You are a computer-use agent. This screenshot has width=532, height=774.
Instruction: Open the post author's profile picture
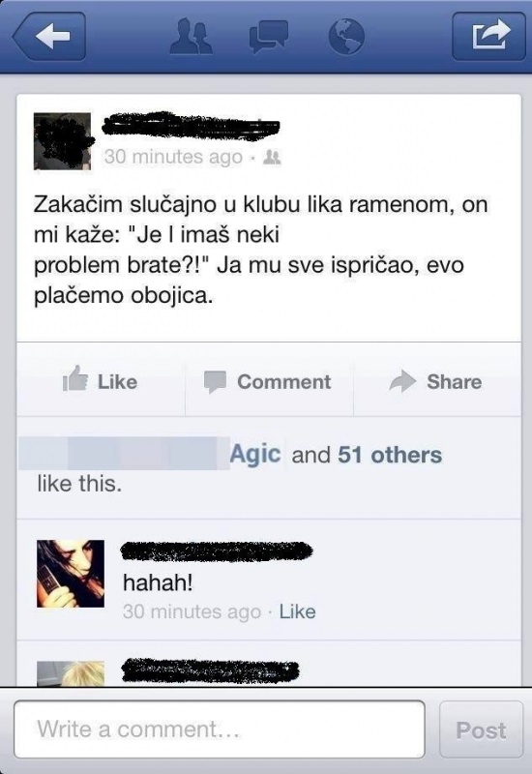click(x=62, y=141)
